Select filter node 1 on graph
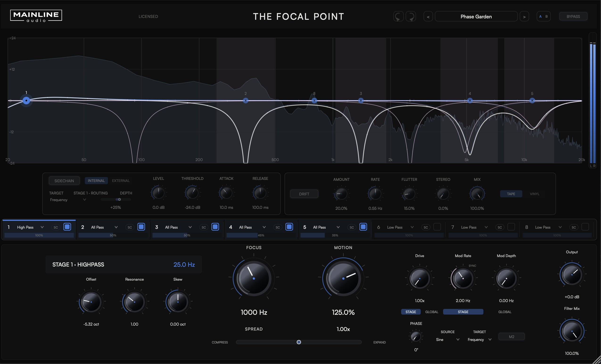601x364 pixels. [x=26, y=100]
